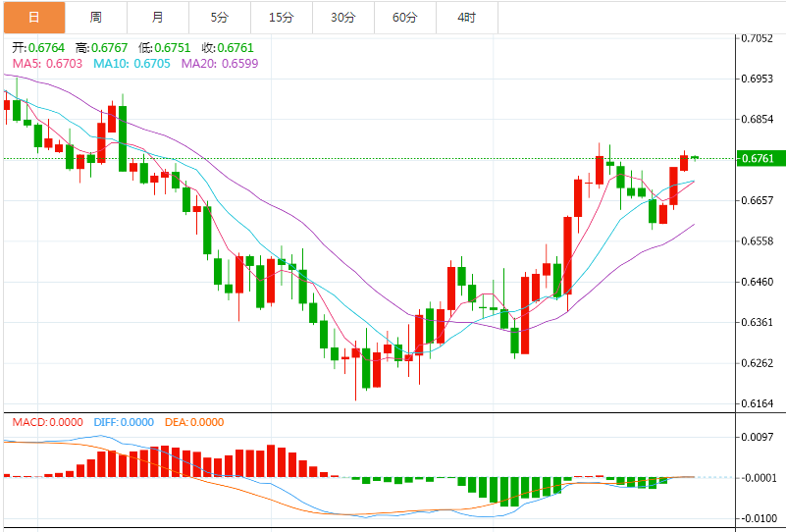Open the 15分 timeframe tab
Screen dimensions: 786x532
point(282,18)
